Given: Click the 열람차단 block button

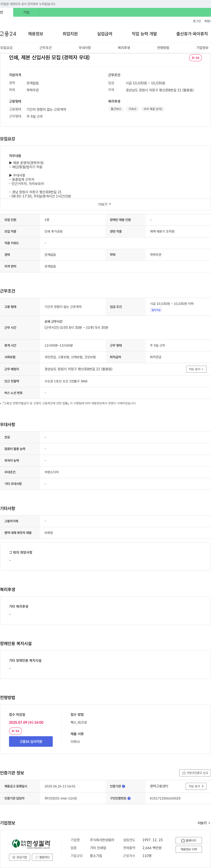Looking at the screenshot, I should coord(42,857).
